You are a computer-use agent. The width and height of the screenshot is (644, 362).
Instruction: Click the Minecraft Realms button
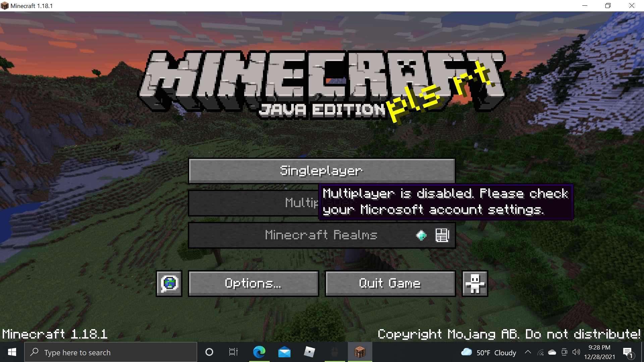(x=322, y=235)
